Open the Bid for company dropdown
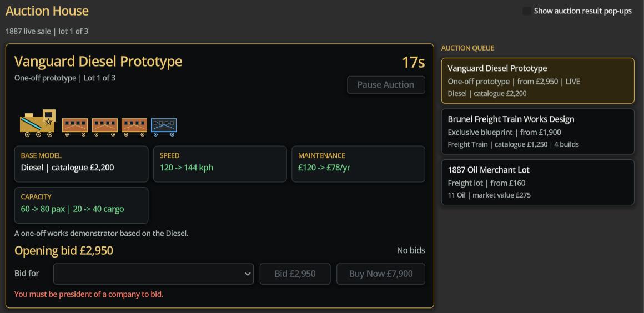 tap(154, 274)
